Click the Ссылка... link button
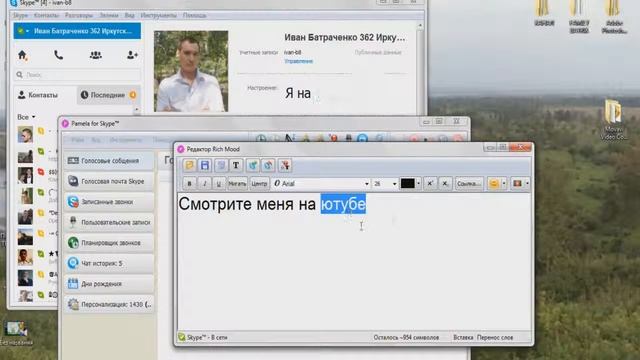 tap(468, 184)
